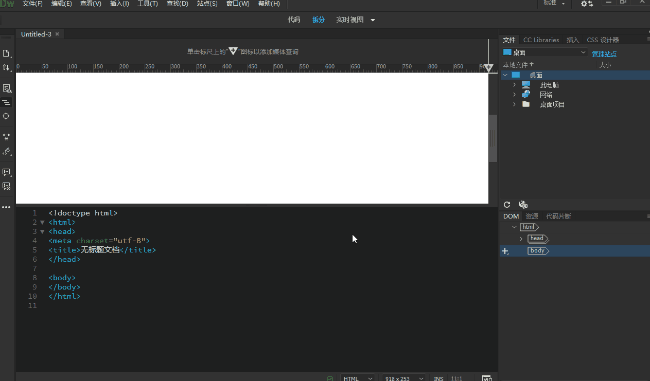Expand the head node in DOM panel

(521, 239)
